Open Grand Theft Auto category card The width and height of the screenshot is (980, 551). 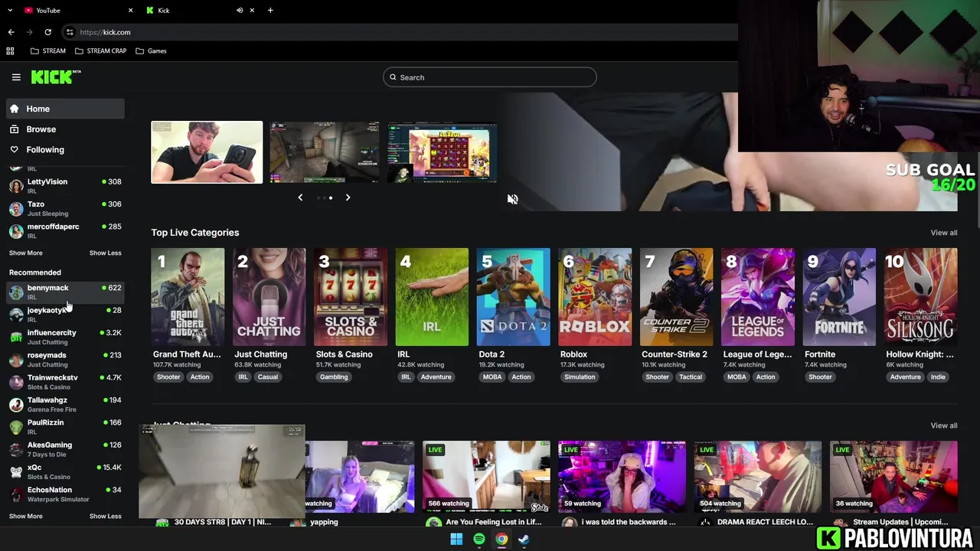[x=188, y=297]
